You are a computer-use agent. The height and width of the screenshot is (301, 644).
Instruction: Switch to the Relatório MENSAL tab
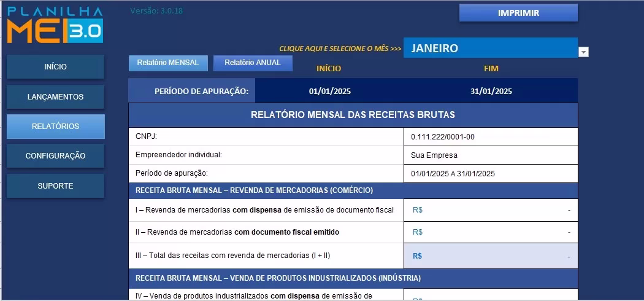[168, 63]
